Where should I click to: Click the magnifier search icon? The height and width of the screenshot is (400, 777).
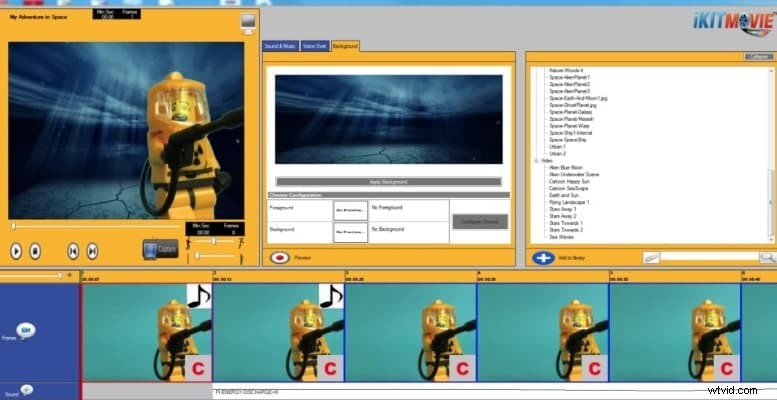(767, 257)
